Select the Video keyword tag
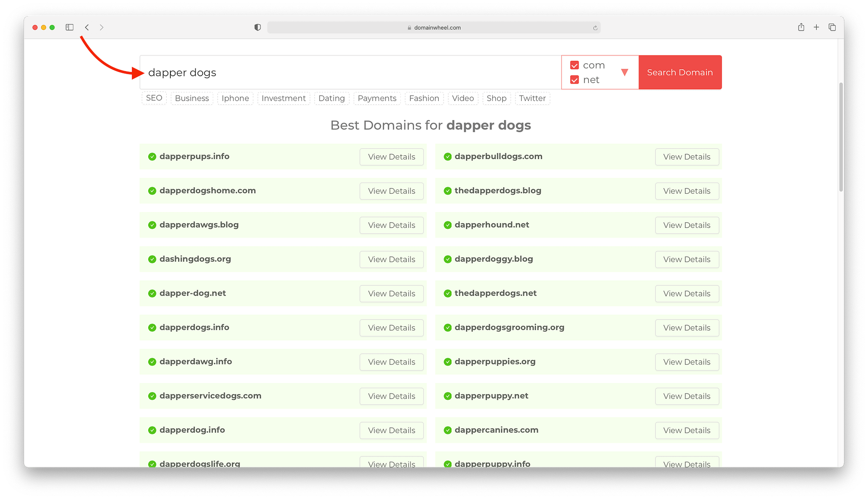Viewport: 868px width, 499px height. point(463,98)
